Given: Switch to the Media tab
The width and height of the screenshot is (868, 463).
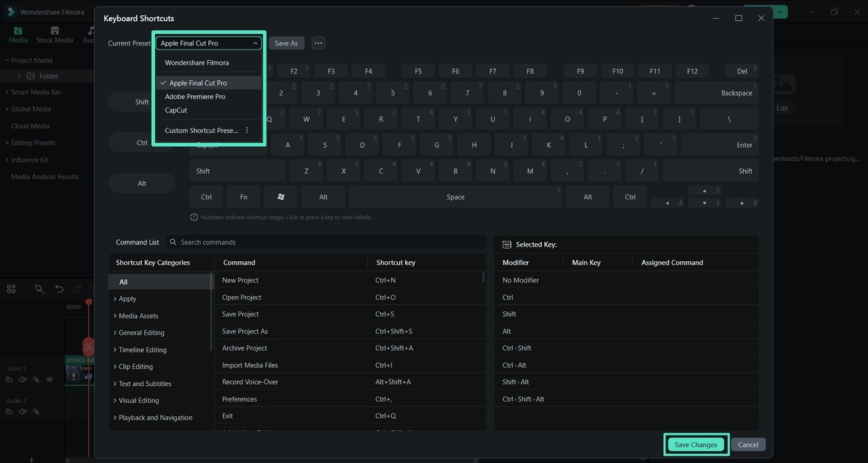Looking at the screenshot, I should 18,35.
